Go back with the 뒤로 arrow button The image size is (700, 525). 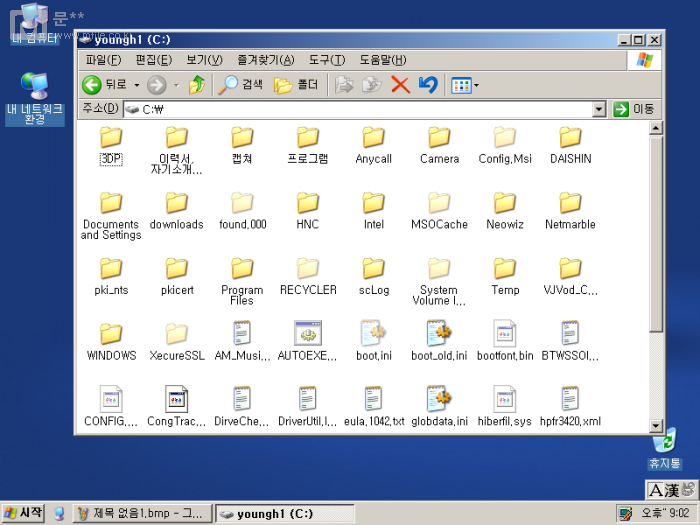pyautogui.click(x=104, y=84)
